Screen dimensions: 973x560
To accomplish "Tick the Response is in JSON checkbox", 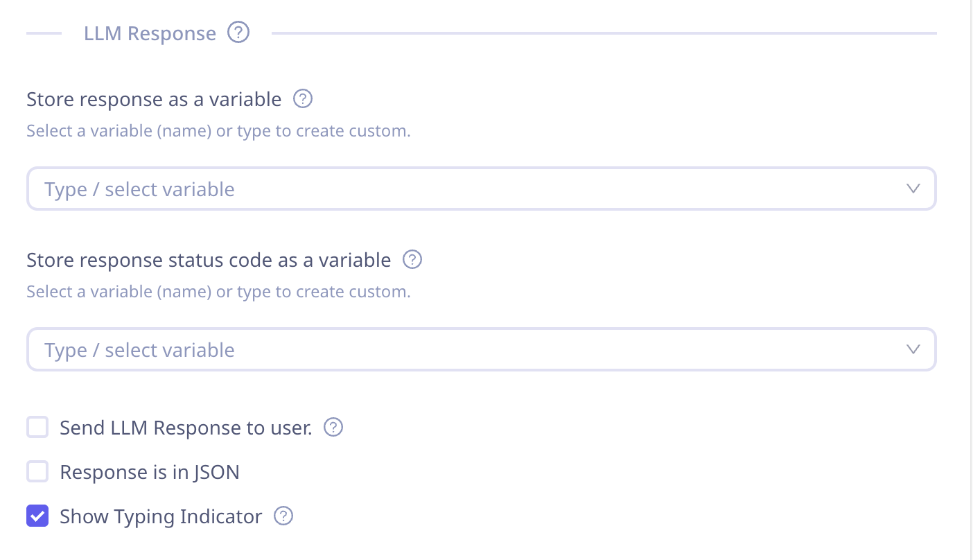I will pos(37,472).
